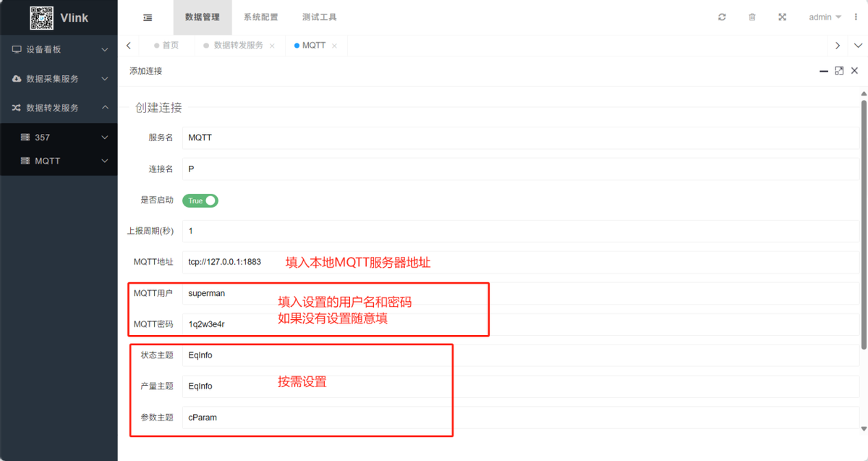Click the MQTT用户 input field
The image size is (868, 461).
coord(521,293)
